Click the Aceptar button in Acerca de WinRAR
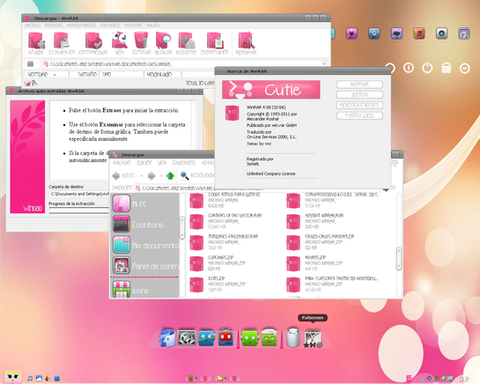 pos(359,85)
